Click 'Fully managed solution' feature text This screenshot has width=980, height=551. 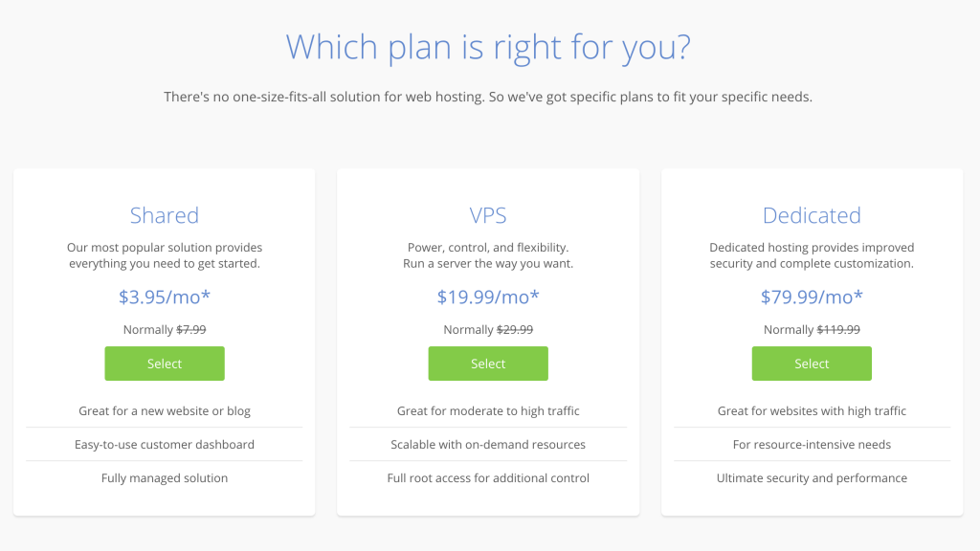click(x=165, y=478)
